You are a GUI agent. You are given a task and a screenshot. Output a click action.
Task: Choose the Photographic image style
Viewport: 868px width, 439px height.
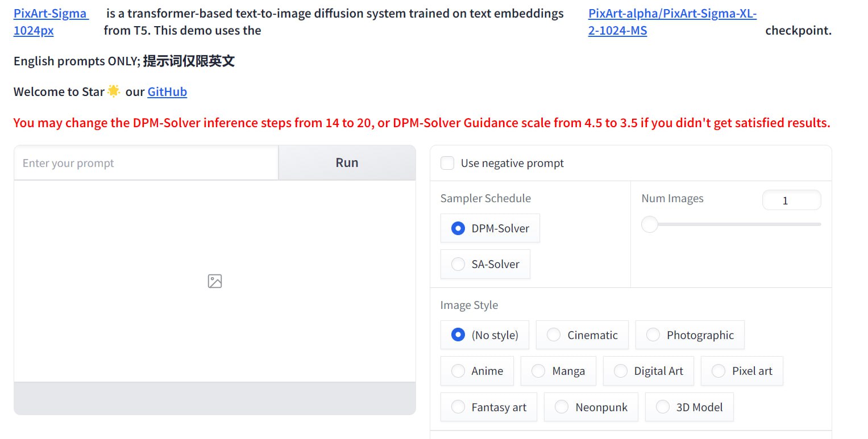tap(653, 335)
